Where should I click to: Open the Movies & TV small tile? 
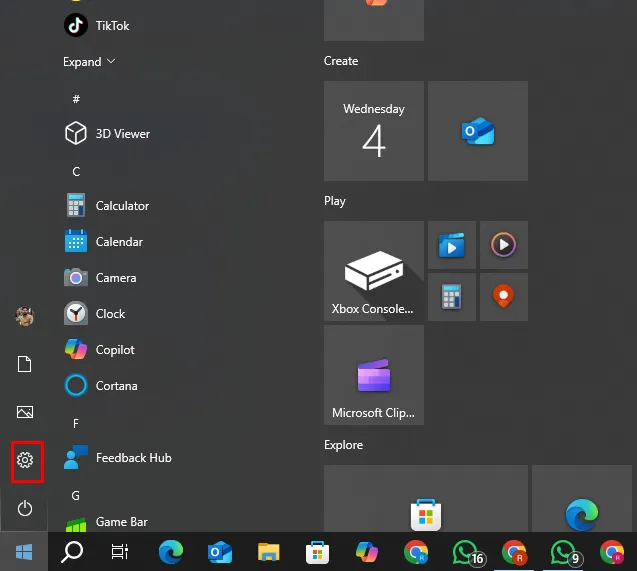tap(452, 245)
